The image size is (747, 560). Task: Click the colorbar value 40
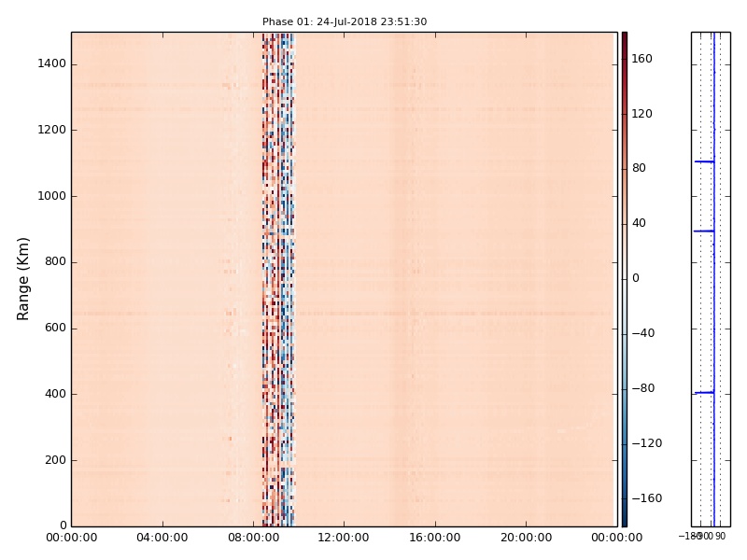point(639,223)
